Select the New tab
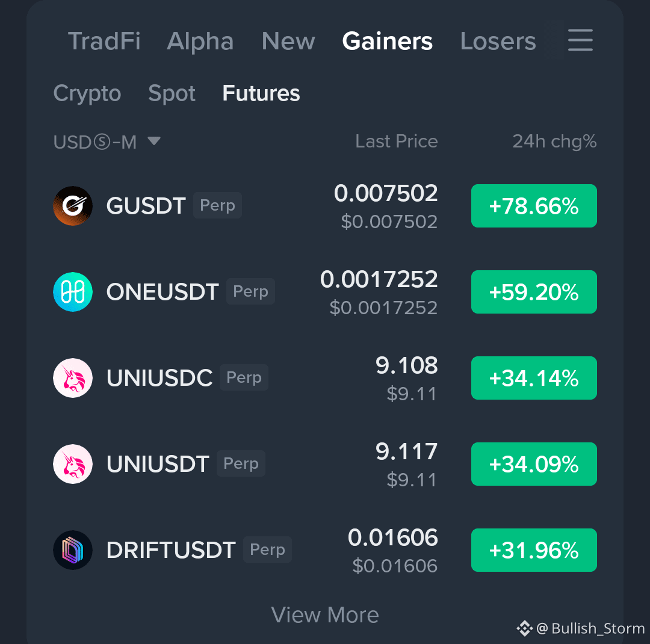Screen dimensions: 650x644 click(288, 41)
